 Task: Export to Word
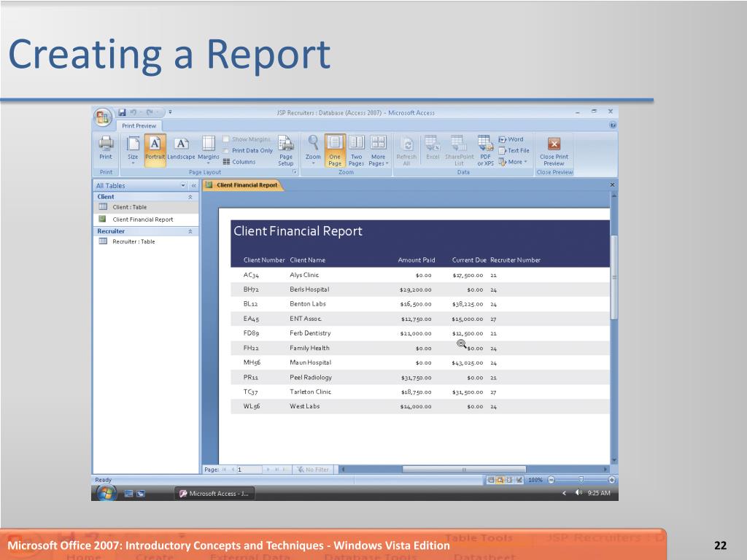tap(511, 139)
